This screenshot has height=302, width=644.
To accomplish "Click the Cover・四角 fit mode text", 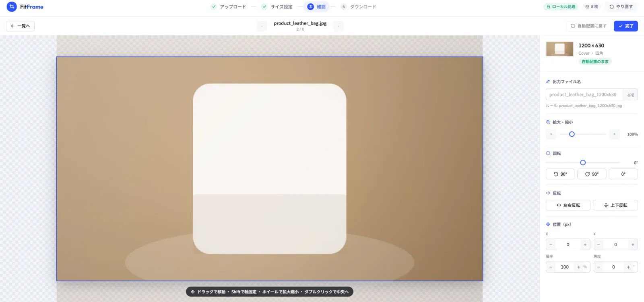I will [x=590, y=53].
